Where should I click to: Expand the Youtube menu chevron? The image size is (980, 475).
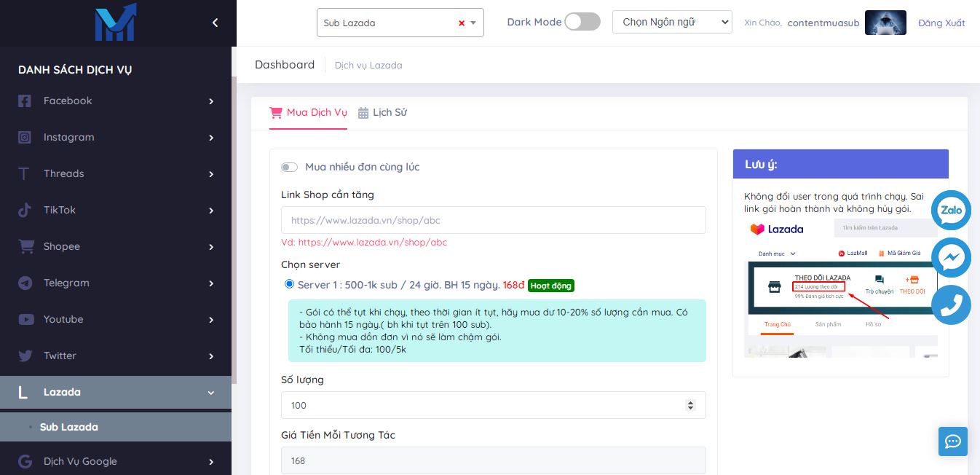[x=211, y=320]
